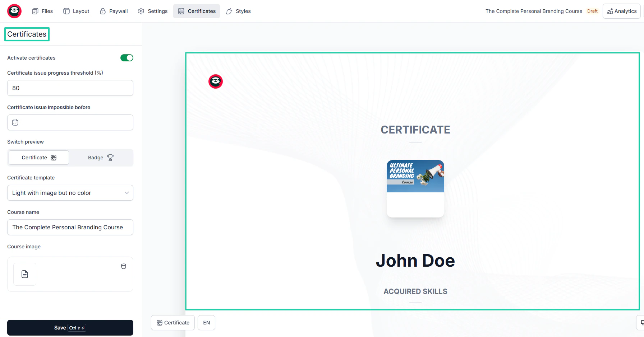Click the Styles brush icon

click(x=229, y=11)
